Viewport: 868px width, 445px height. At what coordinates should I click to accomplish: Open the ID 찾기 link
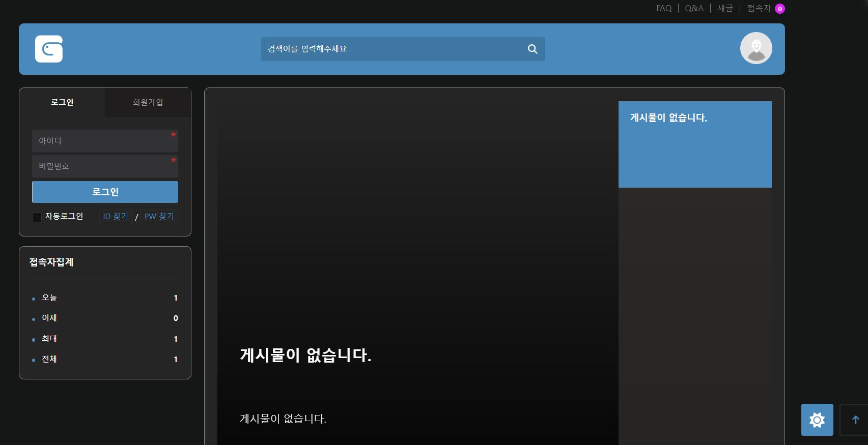tap(116, 216)
